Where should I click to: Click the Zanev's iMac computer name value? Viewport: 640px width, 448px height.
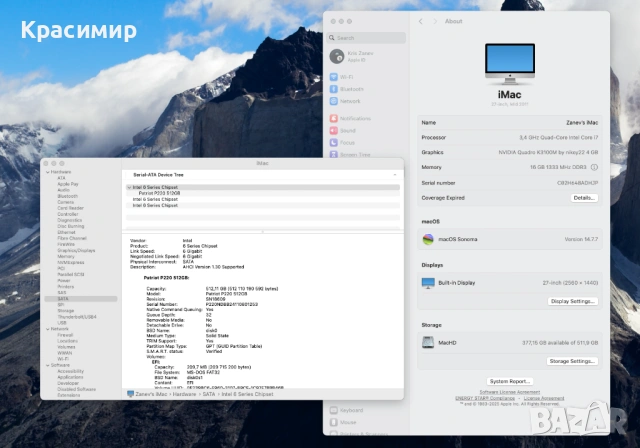(582, 122)
